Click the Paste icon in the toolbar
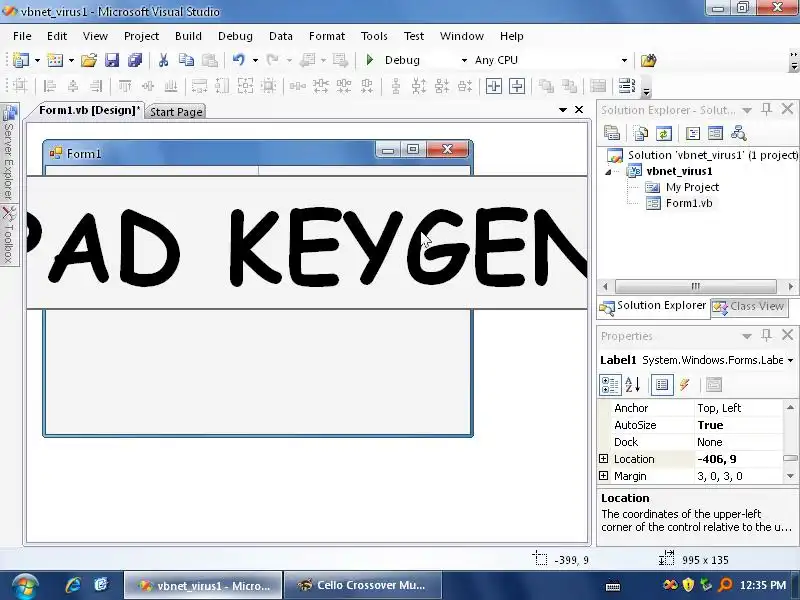Viewport: 800px width, 600px height. pos(210,60)
